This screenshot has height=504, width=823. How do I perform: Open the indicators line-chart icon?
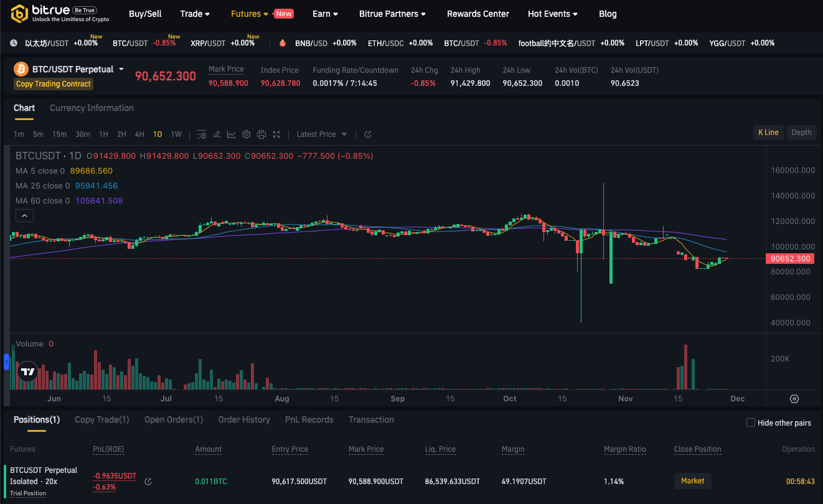click(232, 134)
